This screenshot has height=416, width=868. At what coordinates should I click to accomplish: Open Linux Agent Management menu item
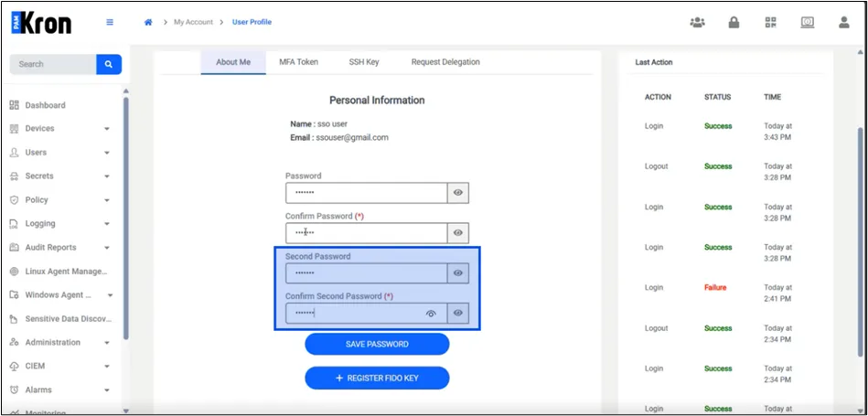(x=67, y=271)
